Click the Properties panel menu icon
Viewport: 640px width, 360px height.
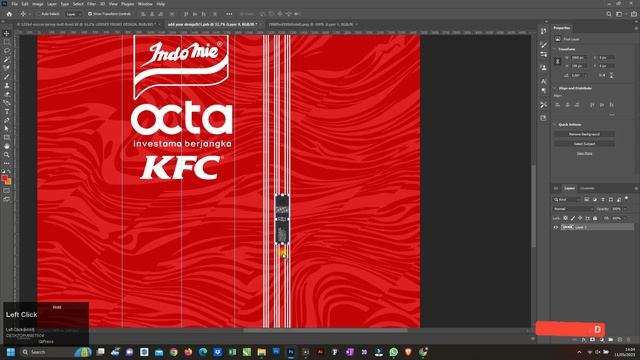[x=636, y=28]
